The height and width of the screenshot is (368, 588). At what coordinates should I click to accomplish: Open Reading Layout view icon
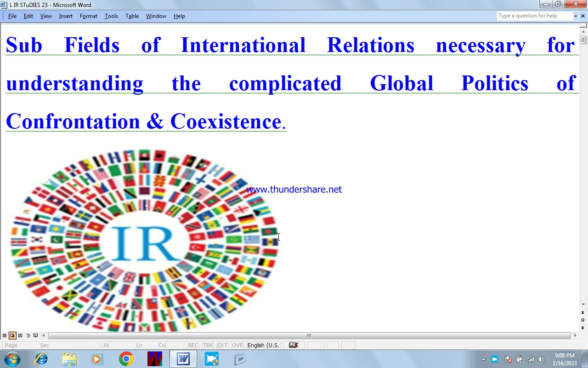pos(36,335)
